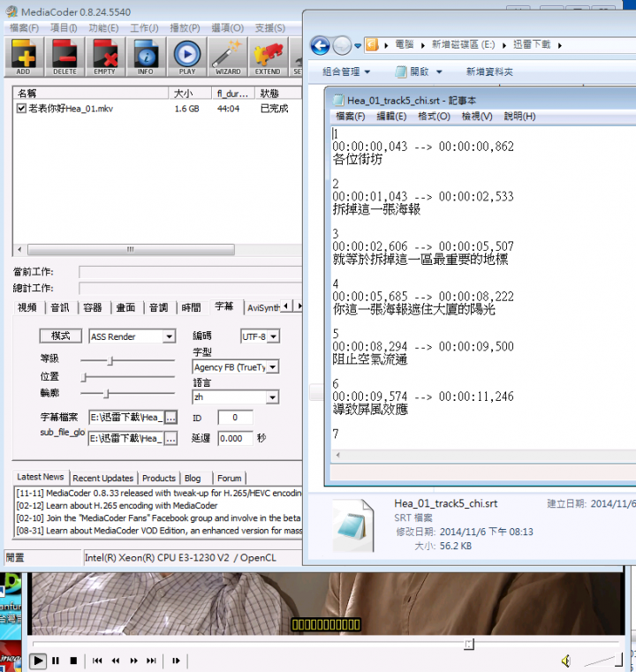Image resolution: width=636 pixels, height=672 pixels.
Task: Switch to the 容器 tab
Action: (93, 307)
